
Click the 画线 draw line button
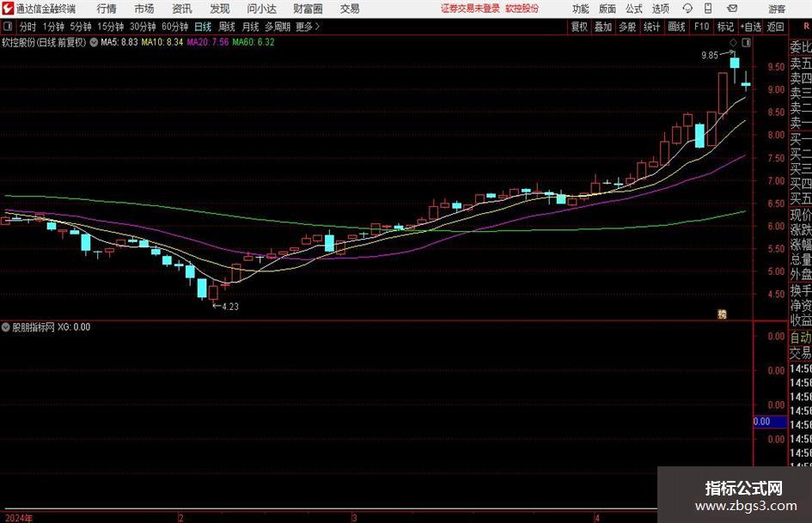[676, 27]
